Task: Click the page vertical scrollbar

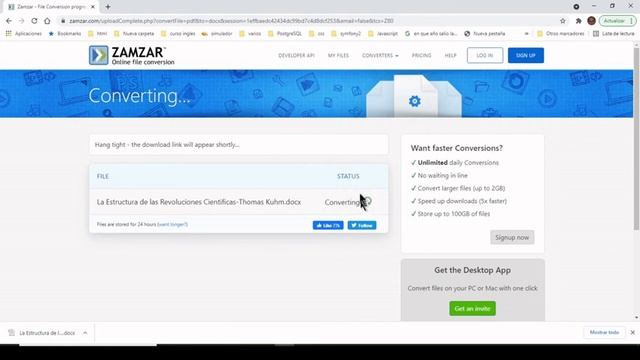Action: click(x=636, y=139)
